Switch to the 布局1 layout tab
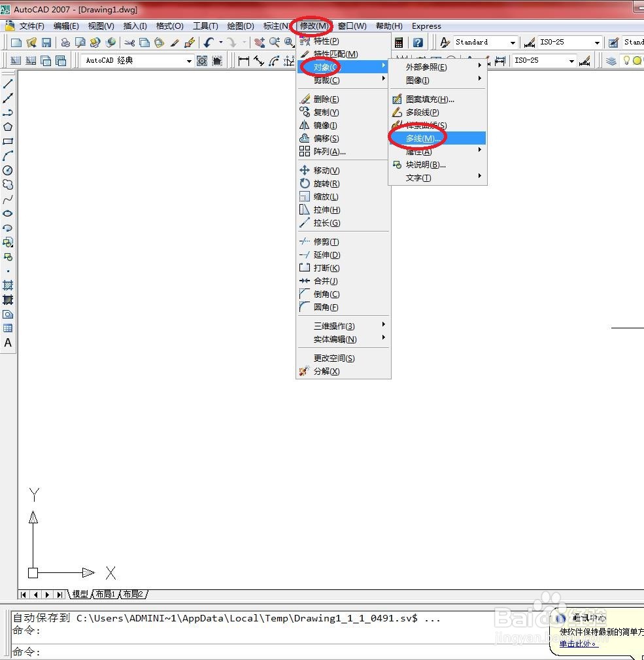Image resolution: width=644 pixels, height=660 pixels. coord(105,594)
